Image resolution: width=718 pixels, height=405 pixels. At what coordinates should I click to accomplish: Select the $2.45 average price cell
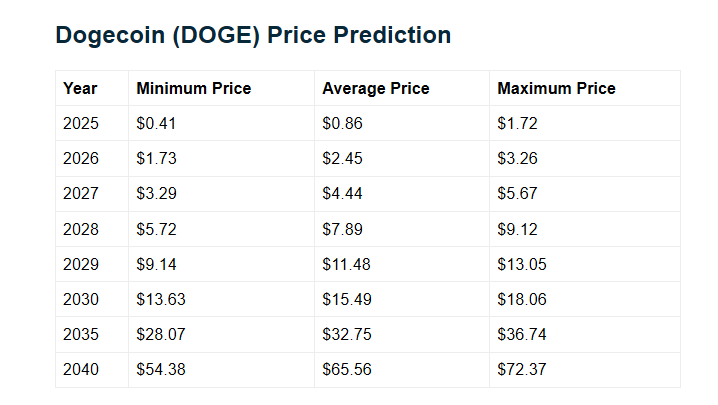coord(342,159)
